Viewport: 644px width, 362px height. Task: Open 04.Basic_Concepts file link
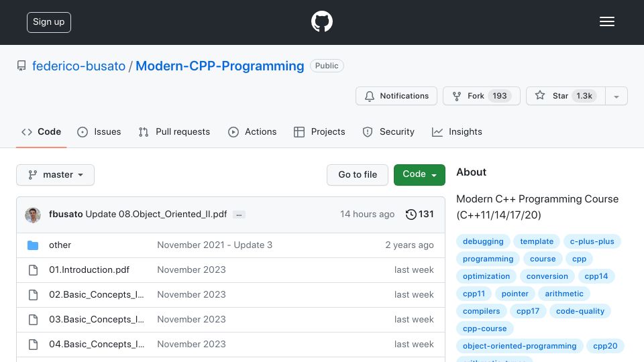point(97,345)
